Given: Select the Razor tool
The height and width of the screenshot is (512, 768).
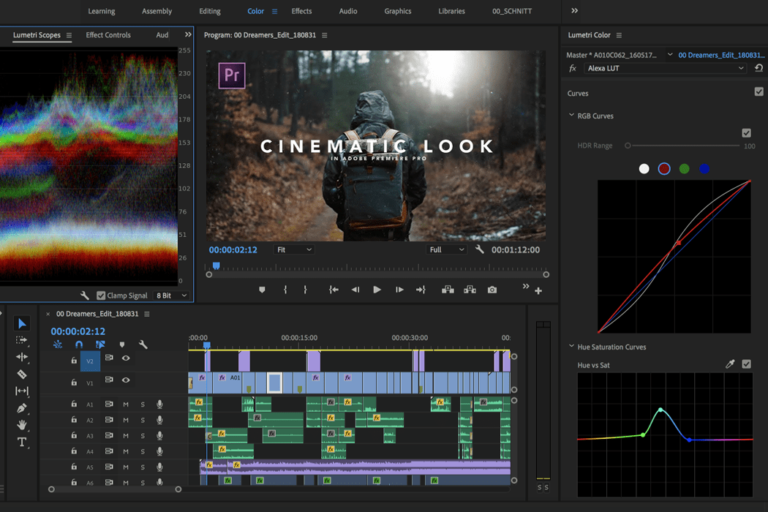Looking at the screenshot, I should click(x=22, y=374).
